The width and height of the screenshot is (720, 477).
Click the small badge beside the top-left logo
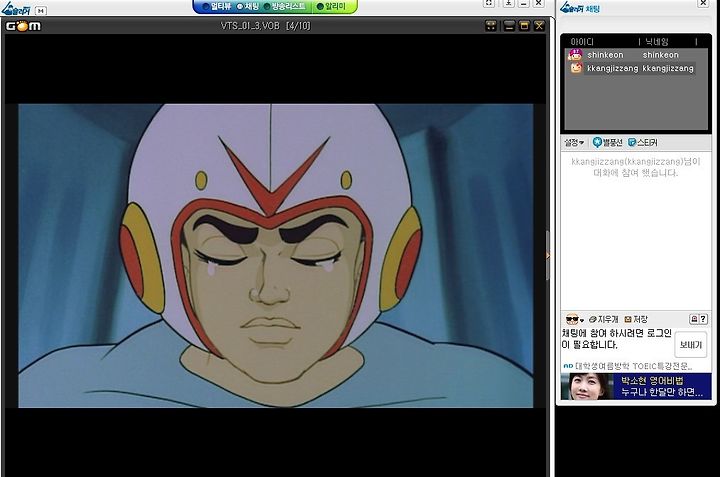41,11
